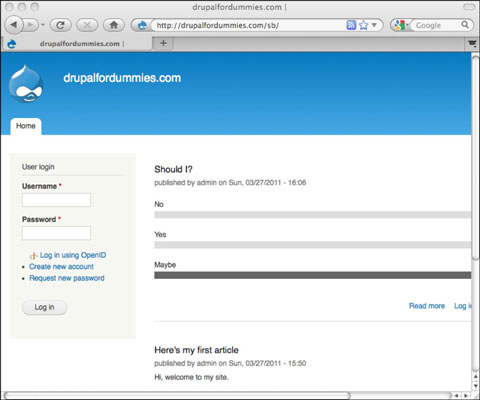Click the User login block heading
Viewport: 480px width, 400px height.
pos(38,167)
